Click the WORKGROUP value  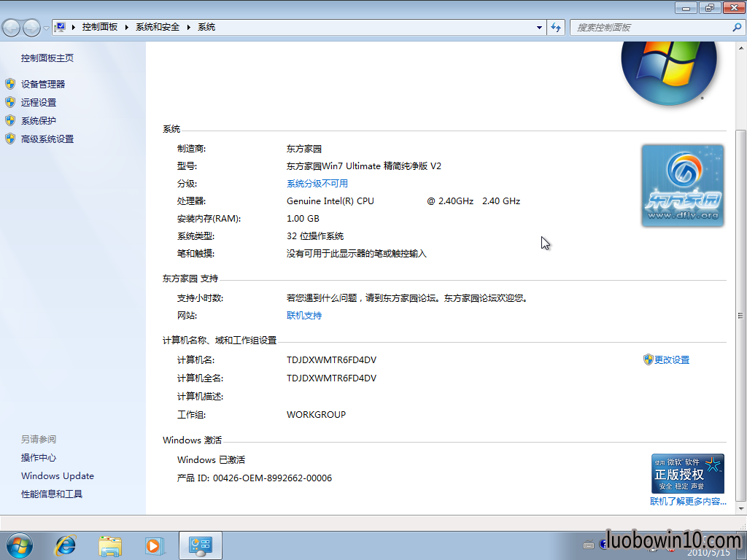pos(317,415)
